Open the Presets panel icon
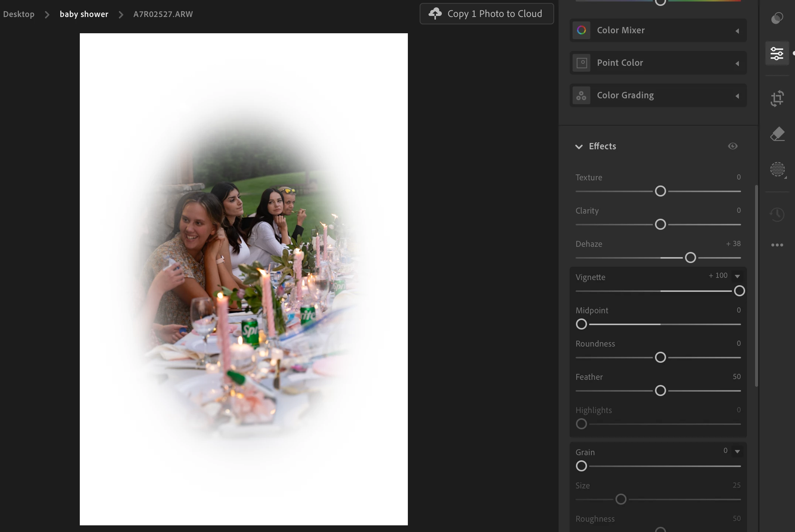The width and height of the screenshot is (795, 532). click(777, 18)
